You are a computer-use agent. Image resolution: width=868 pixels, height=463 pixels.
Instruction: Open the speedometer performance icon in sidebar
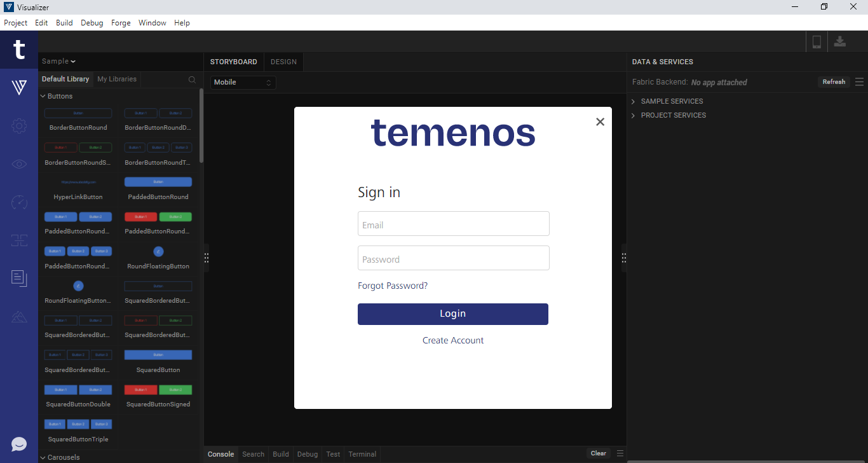coord(19,202)
